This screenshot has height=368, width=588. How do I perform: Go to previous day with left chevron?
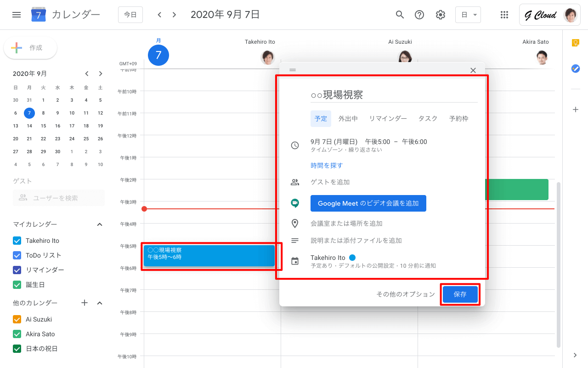click(x=159, y=15)
